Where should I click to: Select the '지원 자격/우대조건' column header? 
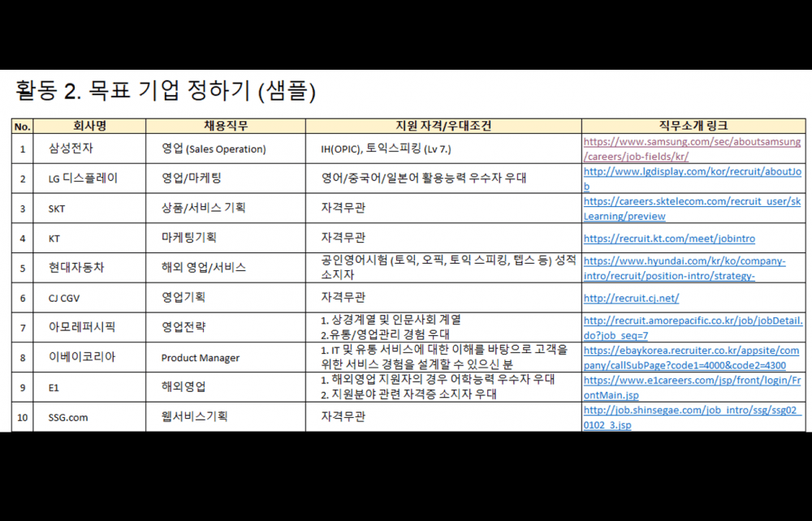tap(443, 126)
